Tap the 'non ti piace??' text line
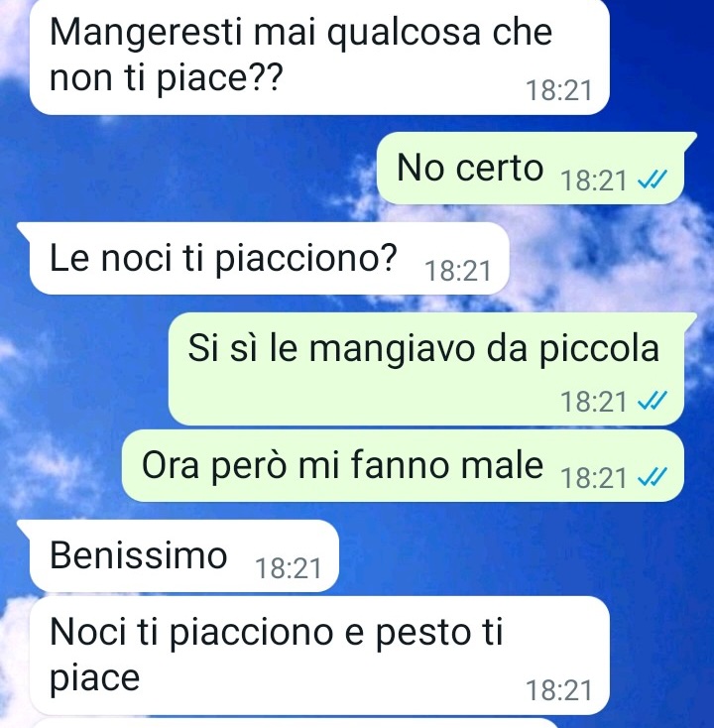Viewport: 714px width, 728px height. pyautogui.click(x=166, y=77)
